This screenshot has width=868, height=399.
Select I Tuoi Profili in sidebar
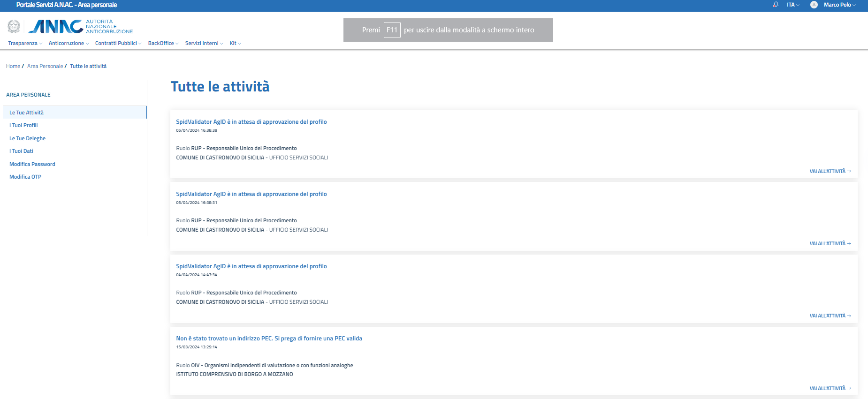(x=23, y=125)
